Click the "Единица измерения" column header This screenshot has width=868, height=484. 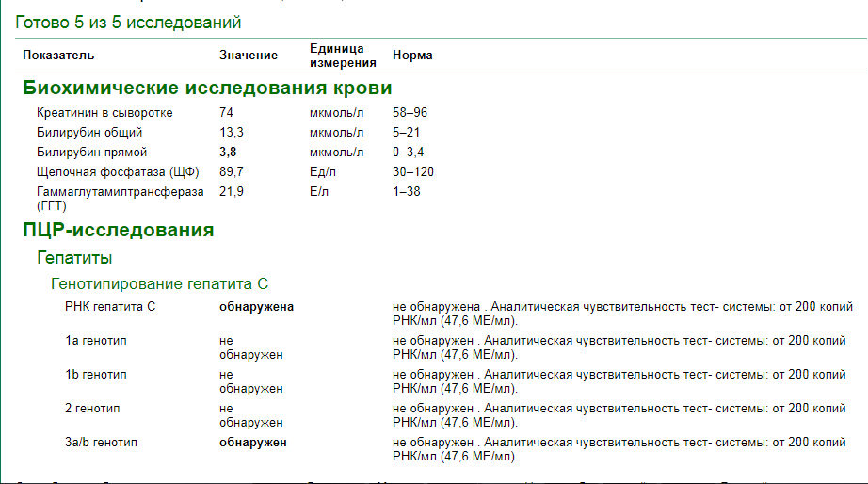click(x=343, y=56)
